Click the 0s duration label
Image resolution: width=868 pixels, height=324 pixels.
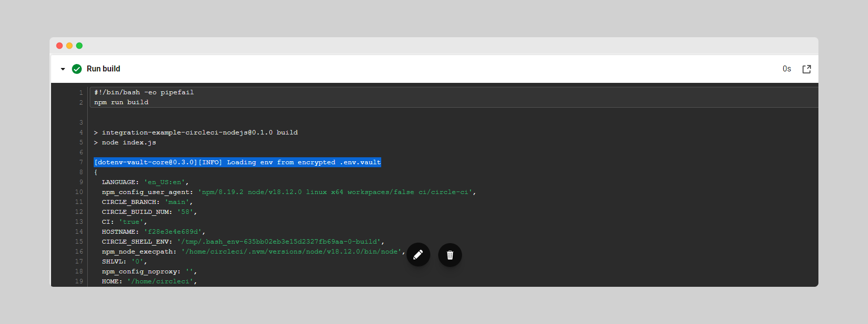(x=787, y=69)
